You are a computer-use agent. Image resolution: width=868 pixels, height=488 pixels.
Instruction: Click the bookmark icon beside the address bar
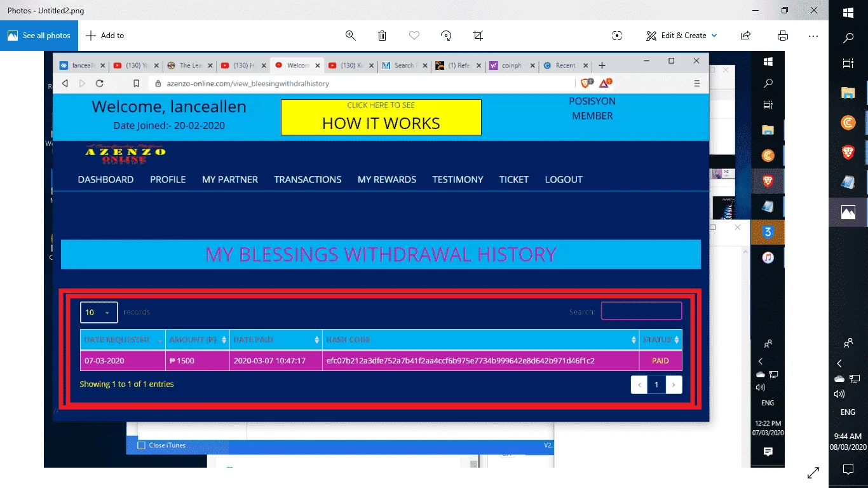(x=136, y=83)
